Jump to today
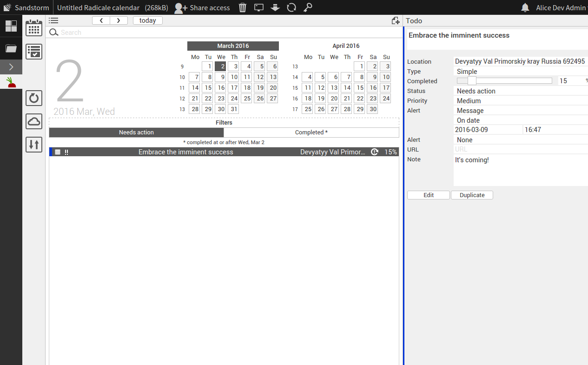Screen dimensions: 588x365 tap(148, 20)
